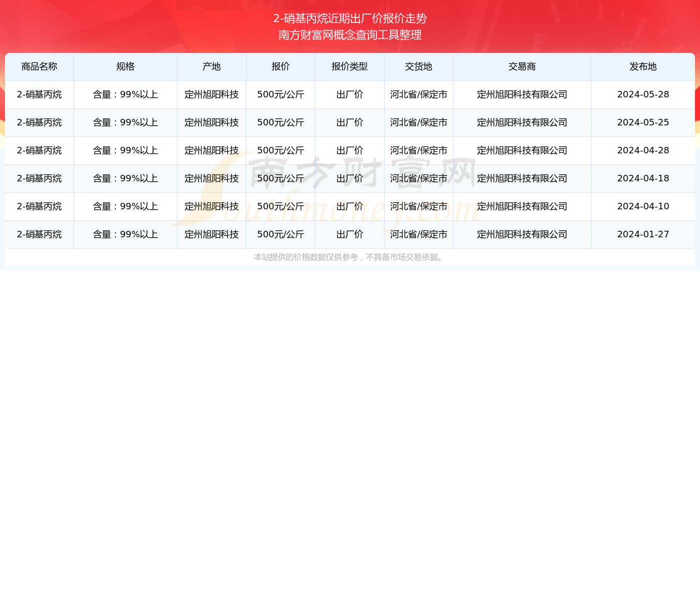Click 出厂价 in the 2024-04-10 row
Viewport: 700px width, 602px height.
tap(349, 206)
